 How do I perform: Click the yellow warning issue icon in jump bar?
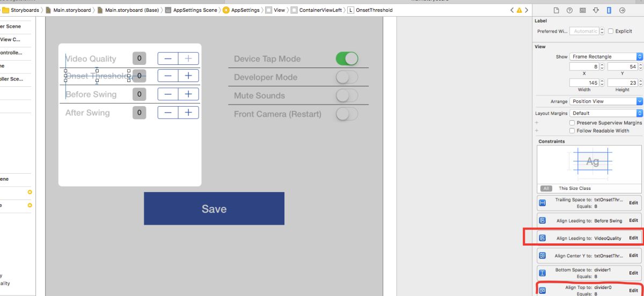[519, 10]
